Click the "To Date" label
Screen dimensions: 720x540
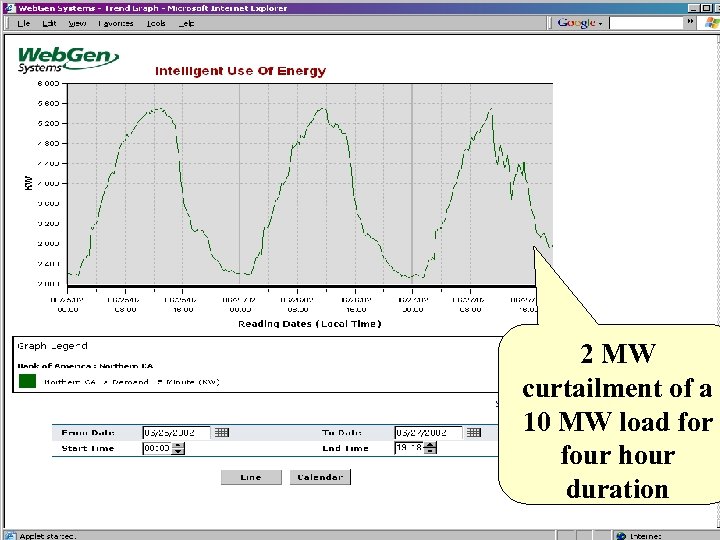(x=342, y=433)
